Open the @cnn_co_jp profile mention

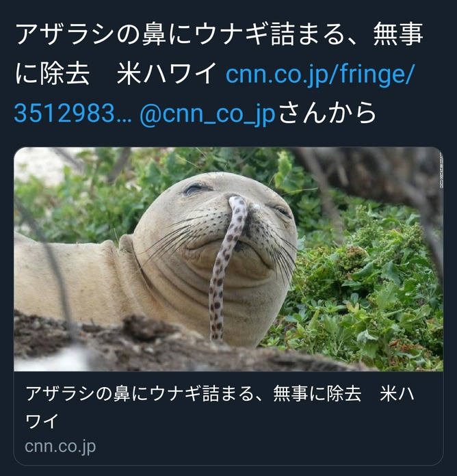click(207, 114)
